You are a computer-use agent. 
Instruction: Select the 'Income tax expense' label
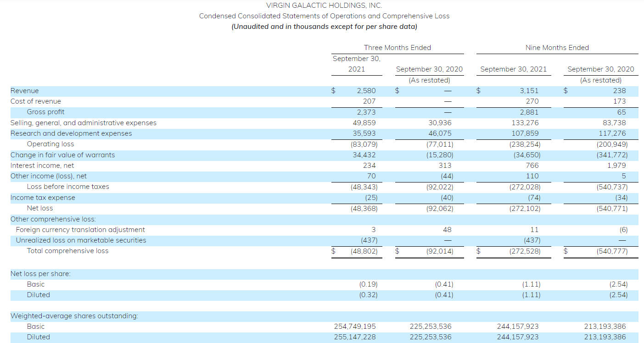(x=43, y=198)
